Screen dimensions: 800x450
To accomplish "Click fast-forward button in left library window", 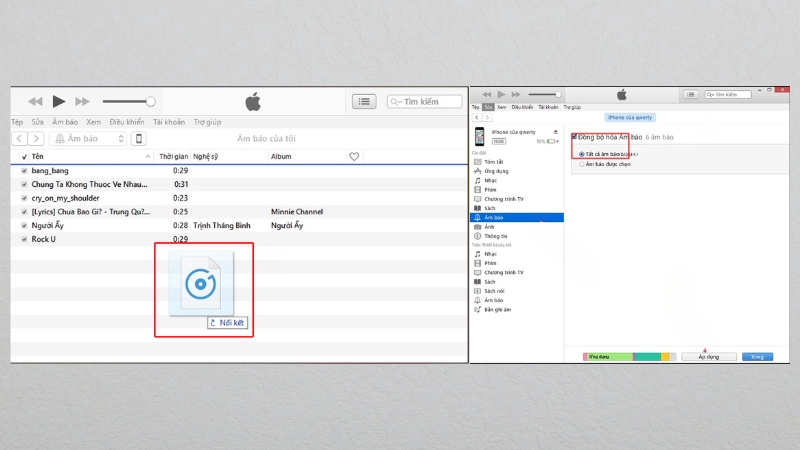I will point(82,102).
